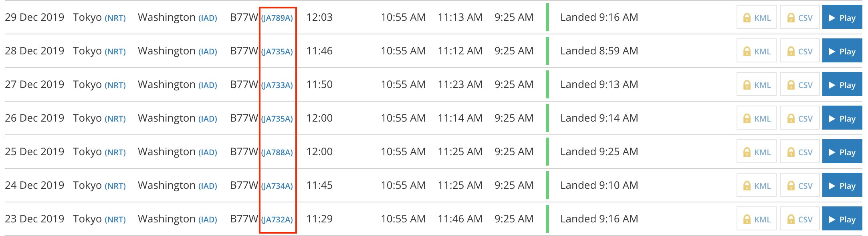This screenshot has width=868, height=236.
Task: Click JA734A registration on 24 Dec row
Action: tap(277, 186)
